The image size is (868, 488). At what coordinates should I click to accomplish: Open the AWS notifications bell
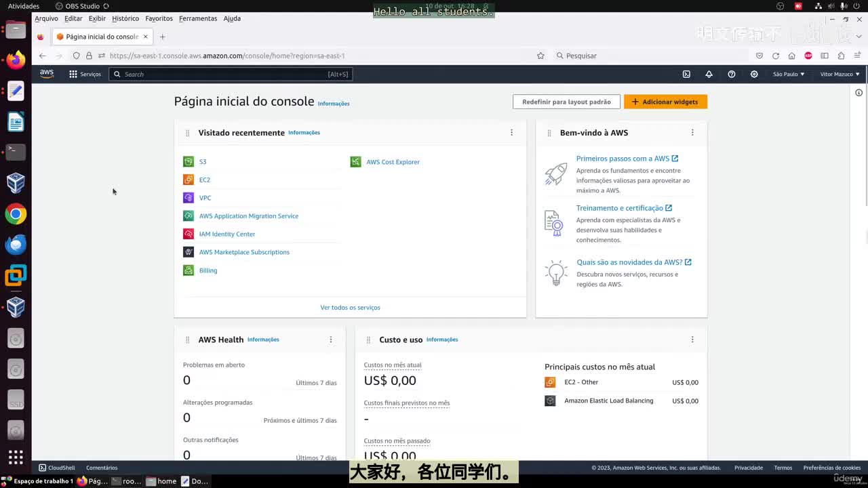(x=709, y=74)
